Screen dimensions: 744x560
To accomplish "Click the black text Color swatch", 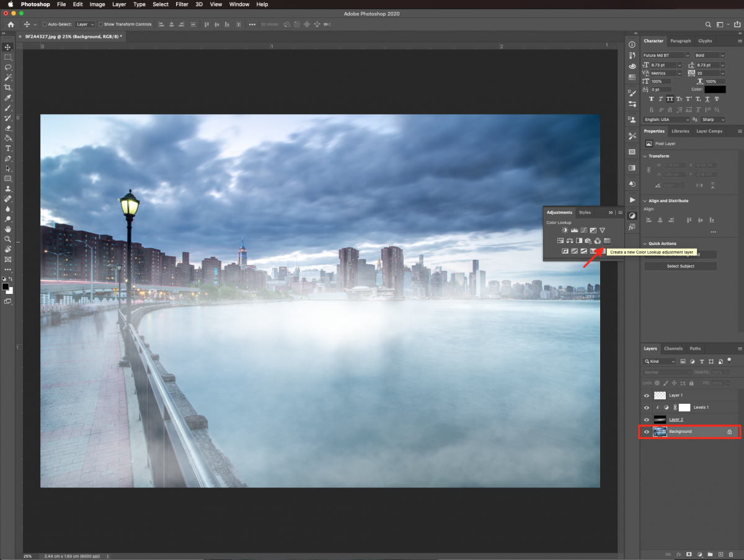I will tap(715, 89).
